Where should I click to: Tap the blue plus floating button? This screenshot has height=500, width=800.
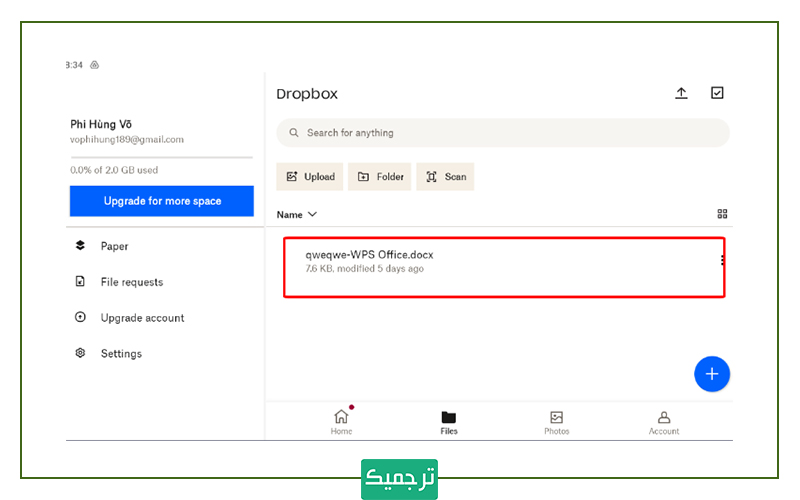[x=712, y=374]
